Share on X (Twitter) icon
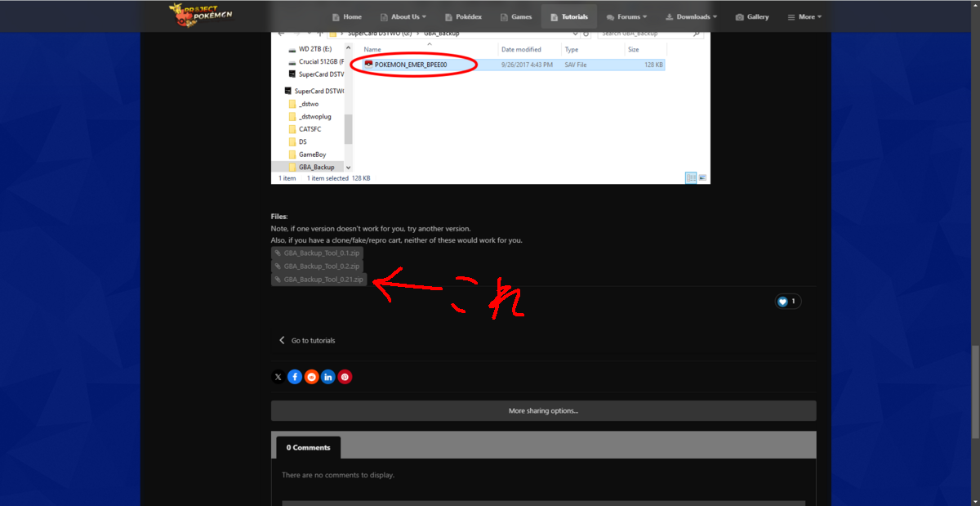980x506 pixels. (278, 377)
